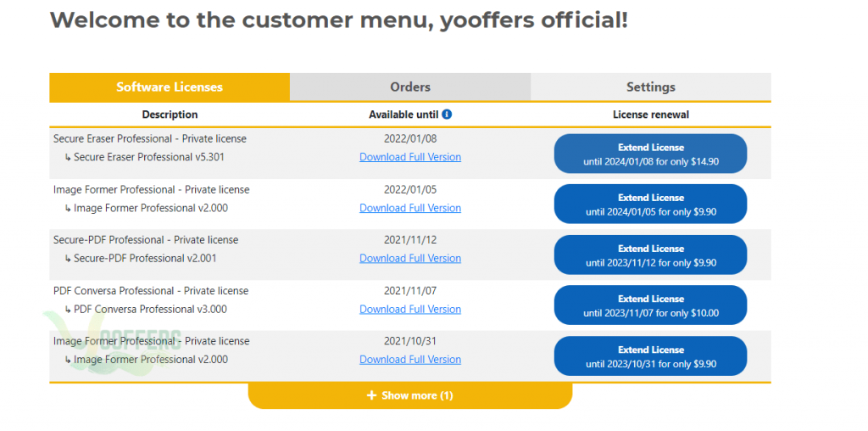Download Full Version of PDF Conversa Professional
The height and width of the screenshot is (431, 868).
pos(410,310)
